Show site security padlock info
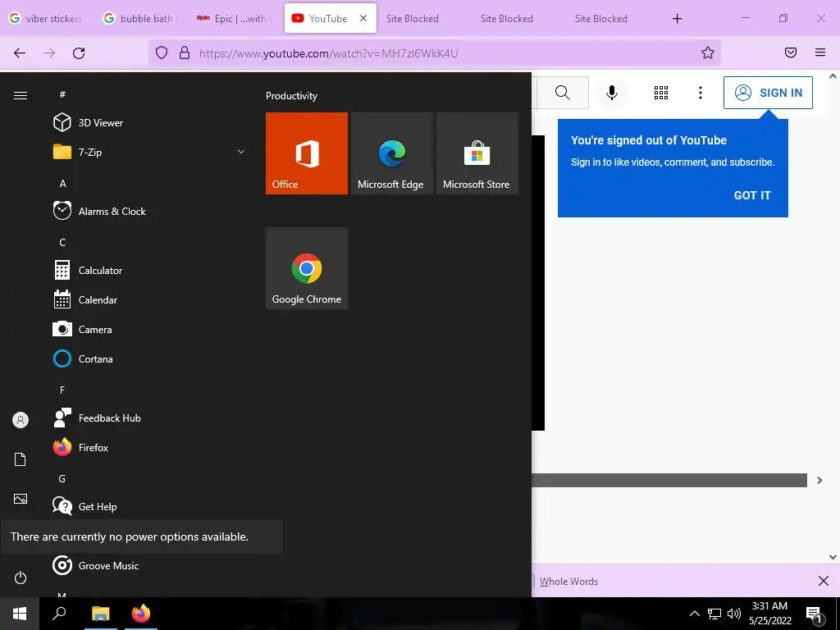840x630 pixels. point(185,52)
